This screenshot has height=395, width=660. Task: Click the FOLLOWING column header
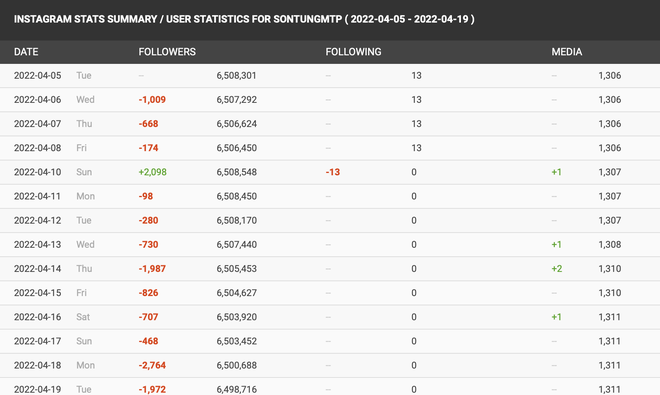pos(353,52)
